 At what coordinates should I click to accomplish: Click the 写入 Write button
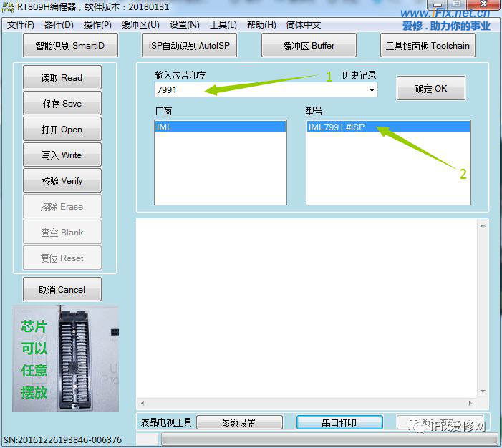[62, 155]
